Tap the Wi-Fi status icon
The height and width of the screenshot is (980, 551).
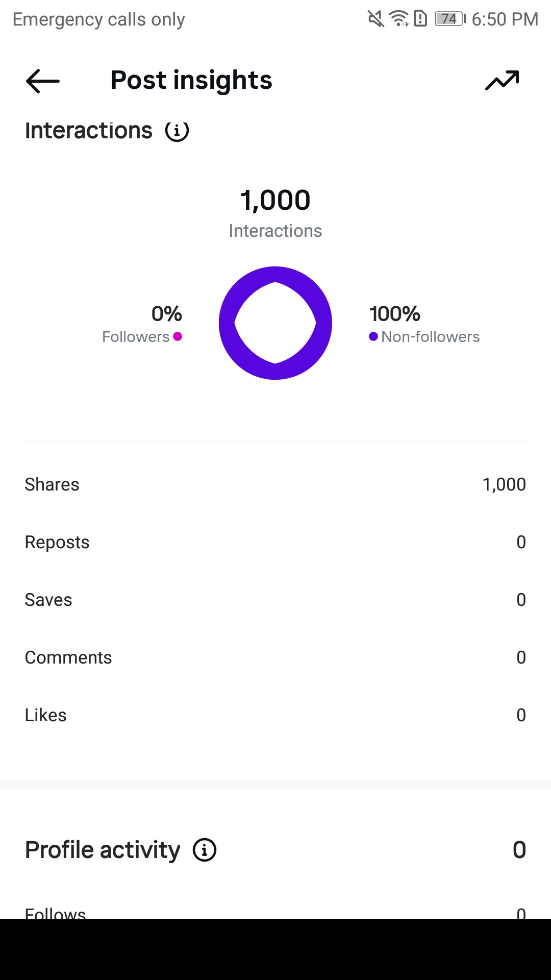click(398, 19)
